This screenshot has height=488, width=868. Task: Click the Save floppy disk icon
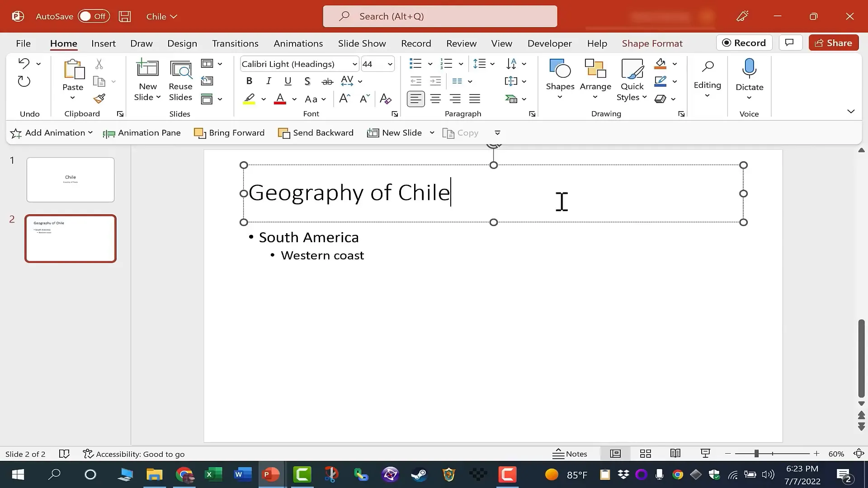click(x=125, y=17)
